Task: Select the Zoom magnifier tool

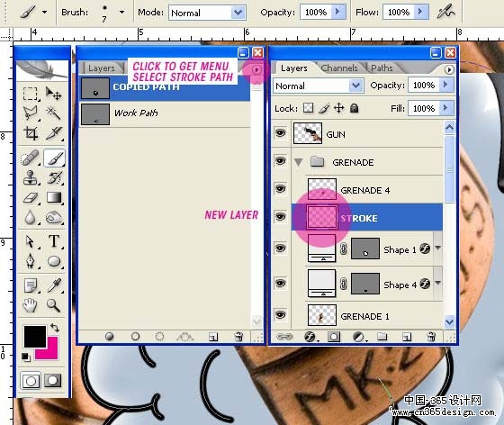Action: pyautogui.click(x=54, y=304)
